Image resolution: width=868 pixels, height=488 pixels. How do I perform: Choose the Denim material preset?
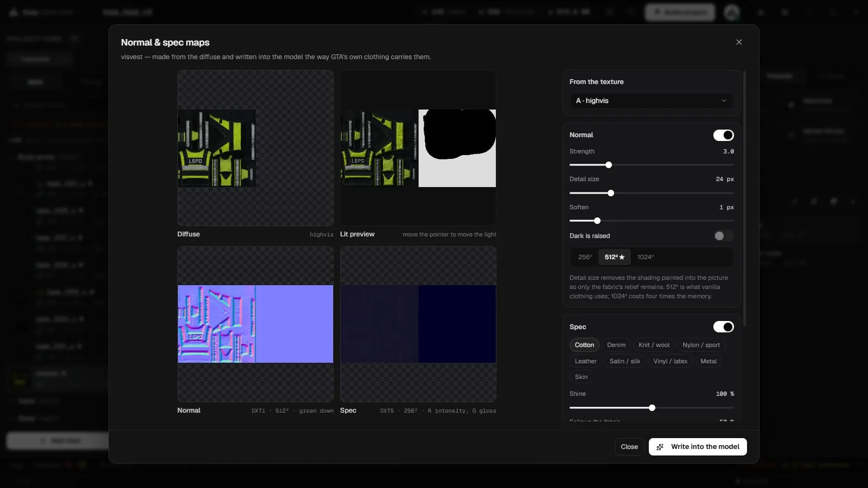point(616,345)
